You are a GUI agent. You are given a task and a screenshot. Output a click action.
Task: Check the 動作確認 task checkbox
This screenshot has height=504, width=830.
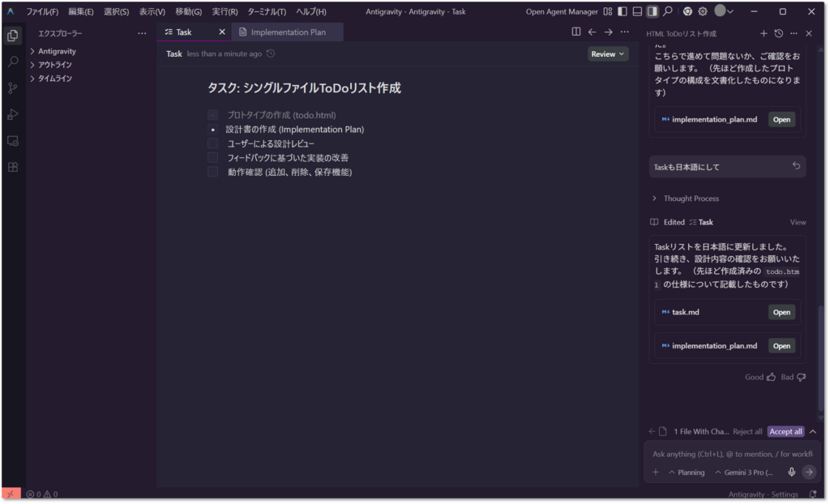coord(212,172)
